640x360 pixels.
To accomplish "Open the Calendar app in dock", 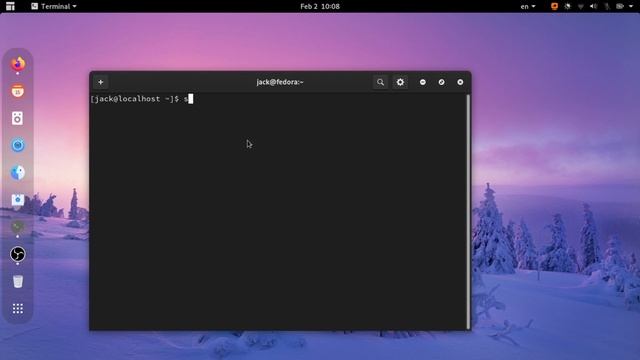I will pos(18,91).
